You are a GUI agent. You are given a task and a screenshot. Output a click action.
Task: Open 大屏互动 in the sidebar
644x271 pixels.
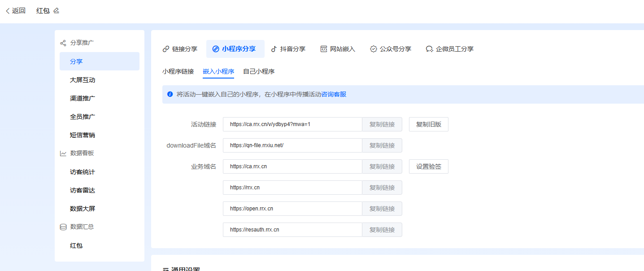[83, 80]
